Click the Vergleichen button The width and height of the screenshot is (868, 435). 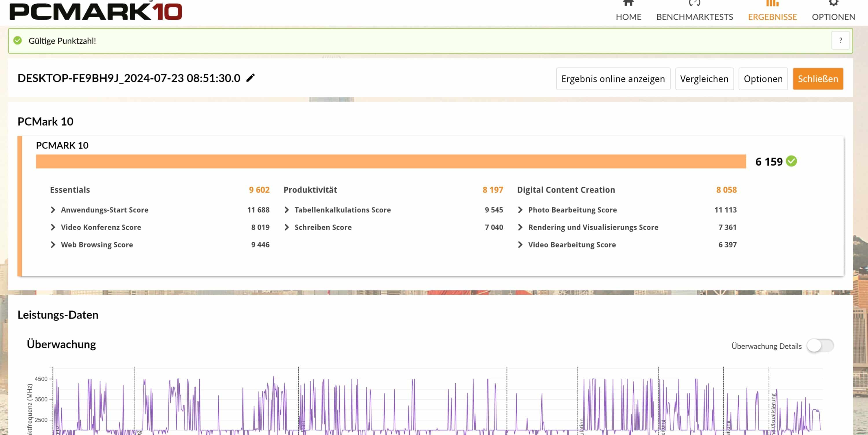[704, 79]
